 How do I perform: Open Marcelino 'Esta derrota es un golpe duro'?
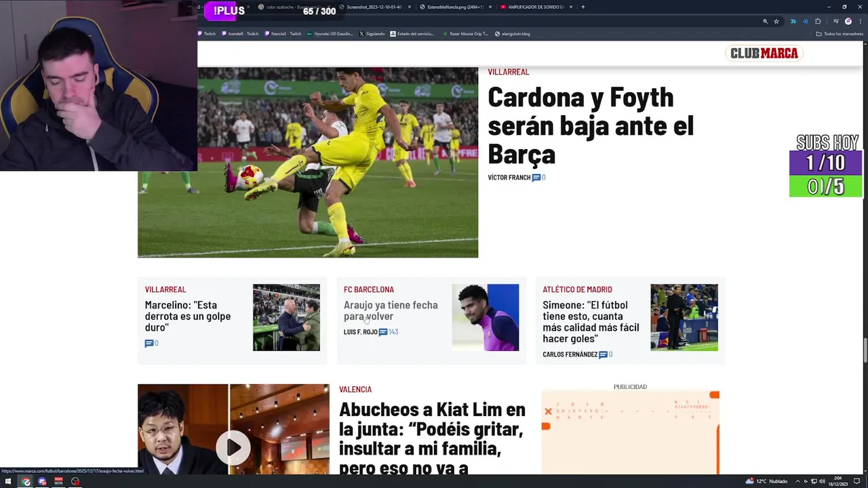[x=188, y=316]
